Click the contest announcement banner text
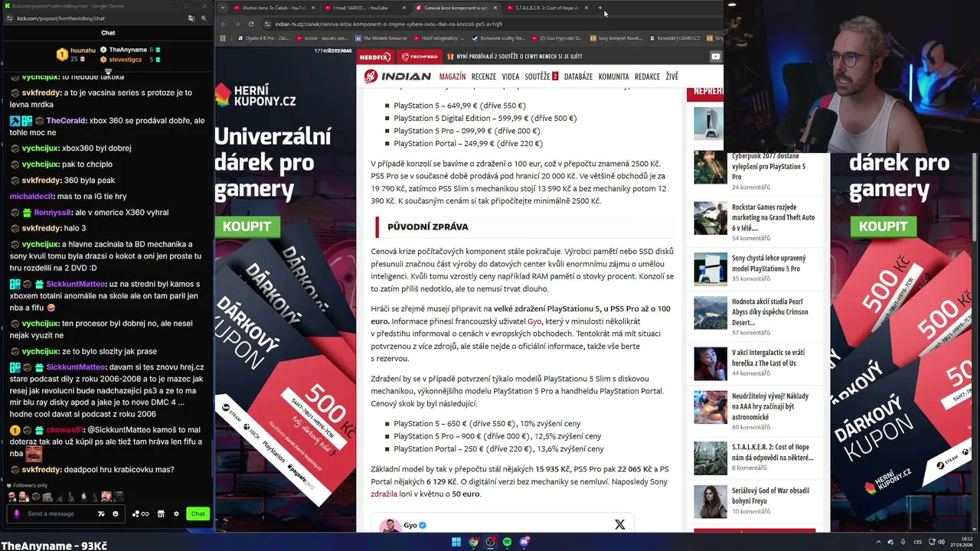The width and height of the screenshot is (980, 551). [x=519, y=57]
